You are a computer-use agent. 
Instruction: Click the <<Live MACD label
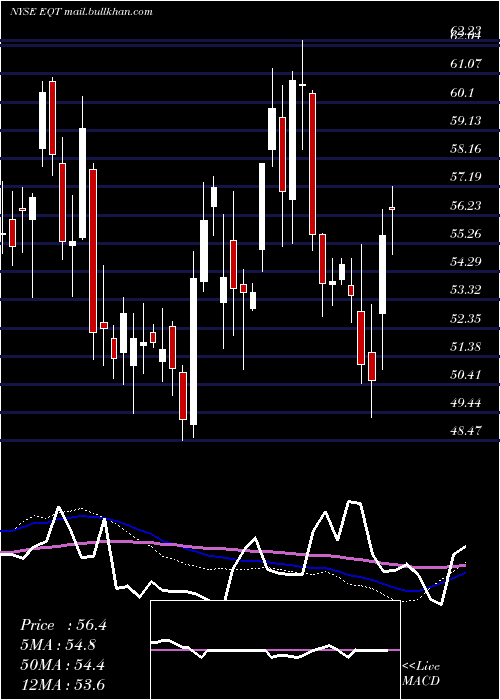[x=421, y=673]
